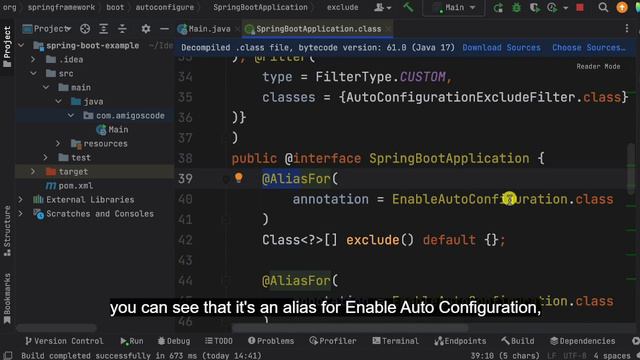Expand the test folder
Viewport: 640px width, 360px height.
pyautogui.click(x=46, y=158)
